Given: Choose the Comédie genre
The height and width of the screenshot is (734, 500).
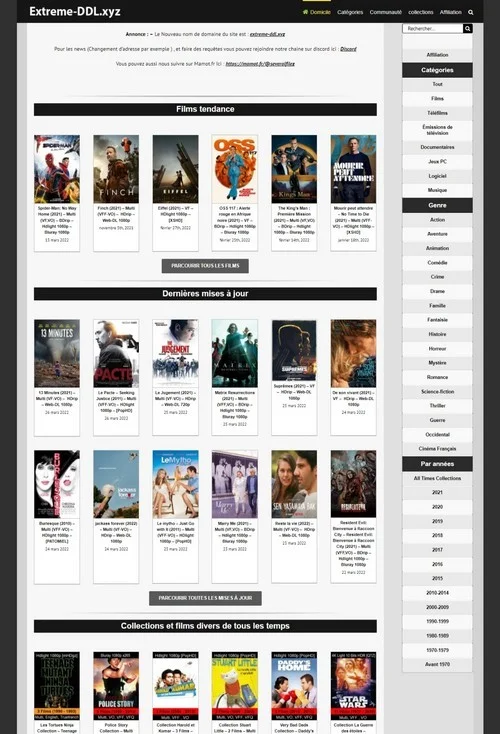Looking at the screenshot, I should tap(437, 263).
